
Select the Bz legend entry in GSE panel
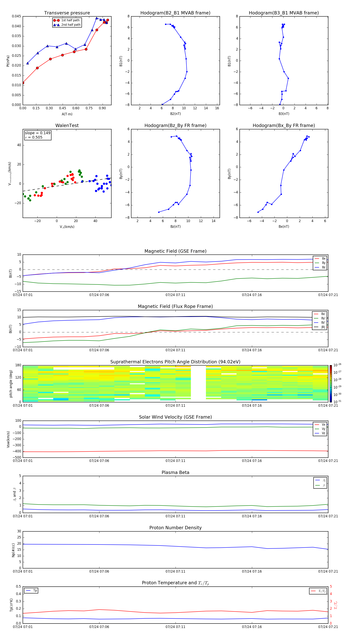pos(320,267)
